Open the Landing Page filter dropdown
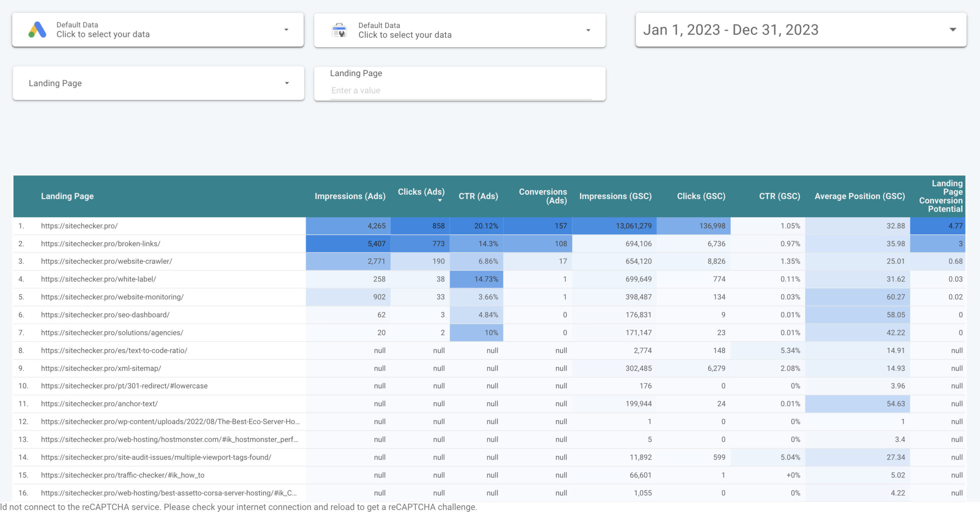The width and height of the screenshot is (980, 512). click(158, 83)
